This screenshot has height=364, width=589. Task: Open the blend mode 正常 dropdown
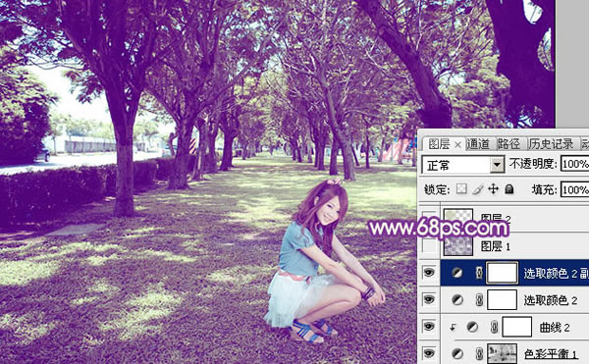point(463,165)
